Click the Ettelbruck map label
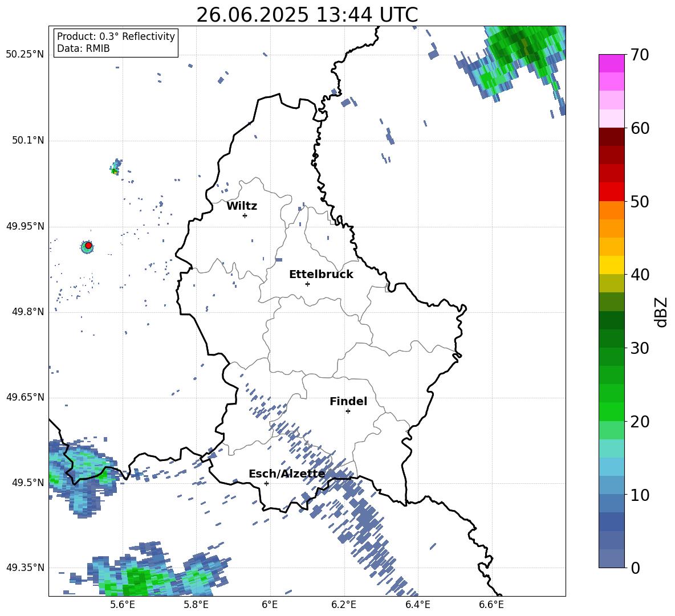This screenshot has width=675, height=616. [321, 275]
